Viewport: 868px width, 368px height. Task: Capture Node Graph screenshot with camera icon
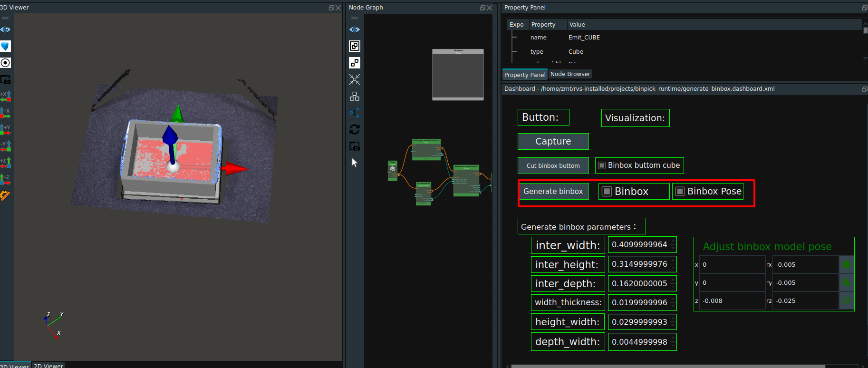tap(355, 146)
